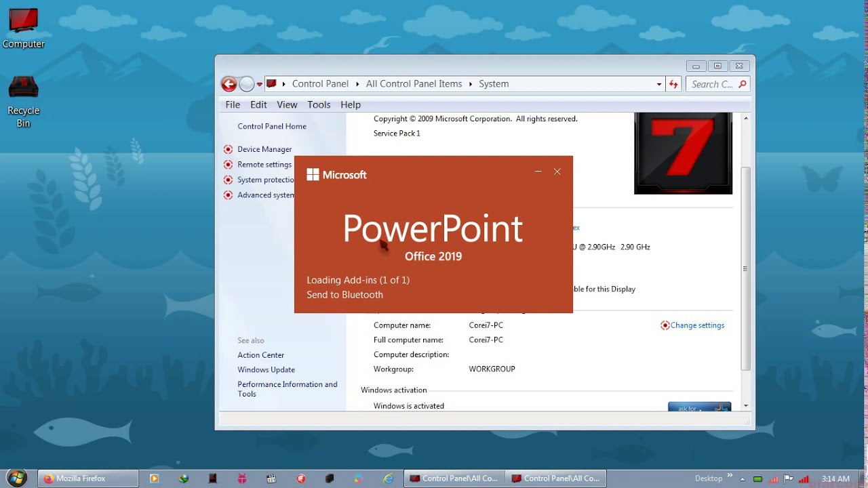The width and height of the screenshot is (868, 488).
Task: Open the Help menu
Action: (351, 104)
